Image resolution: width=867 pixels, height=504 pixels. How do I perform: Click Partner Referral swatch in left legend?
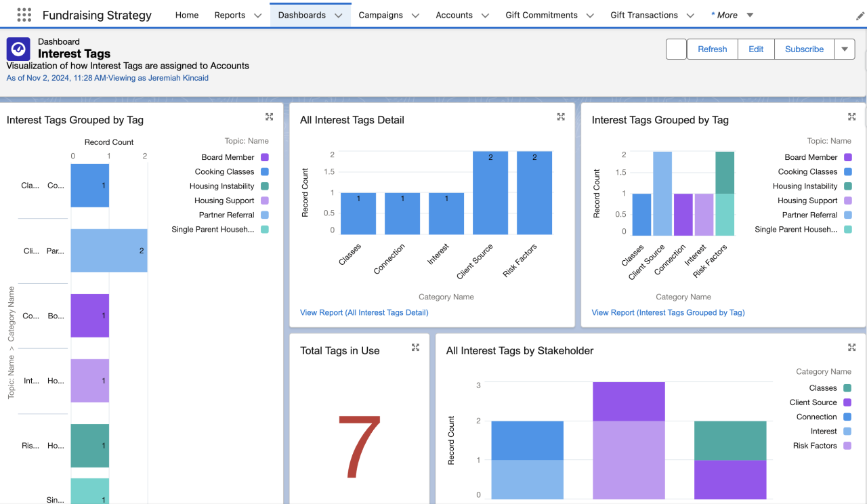coord(265,215)
